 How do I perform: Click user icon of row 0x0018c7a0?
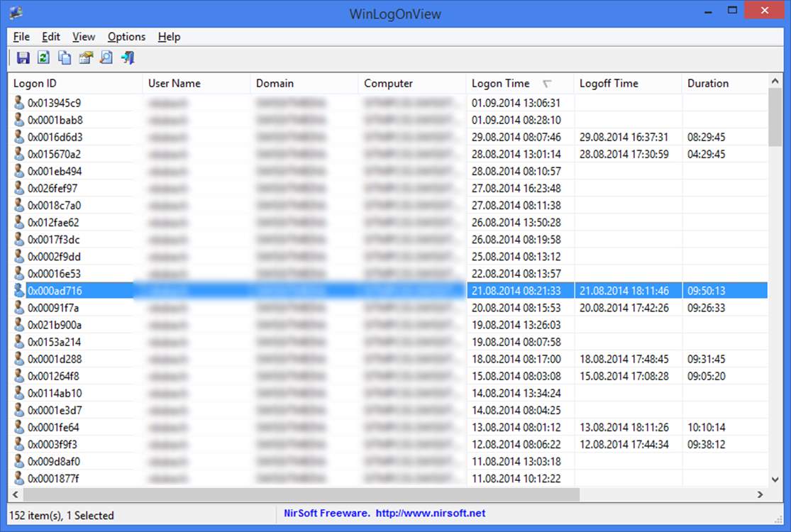tap(18, 205)
